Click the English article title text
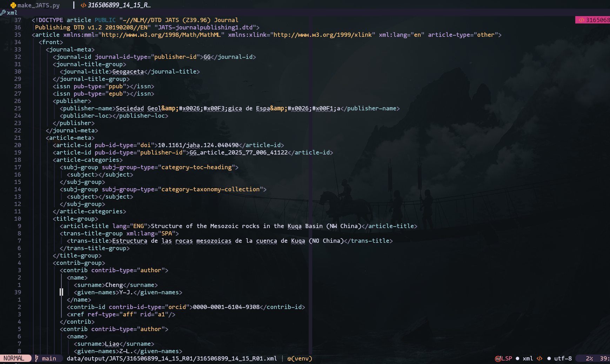 click(x=256, y=226)
